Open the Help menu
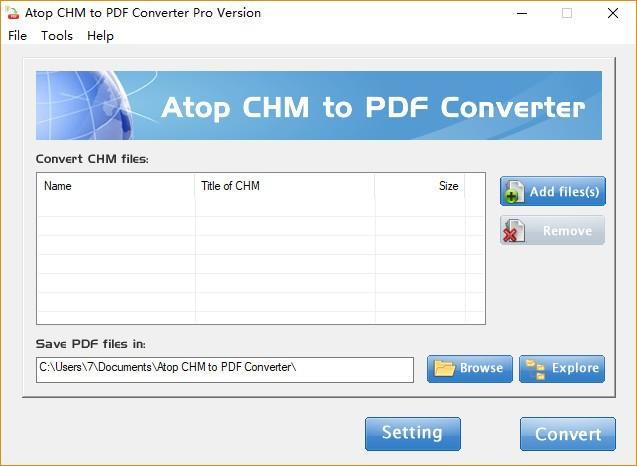The width and height of the screenshot is (637, 466). (100, 36)
